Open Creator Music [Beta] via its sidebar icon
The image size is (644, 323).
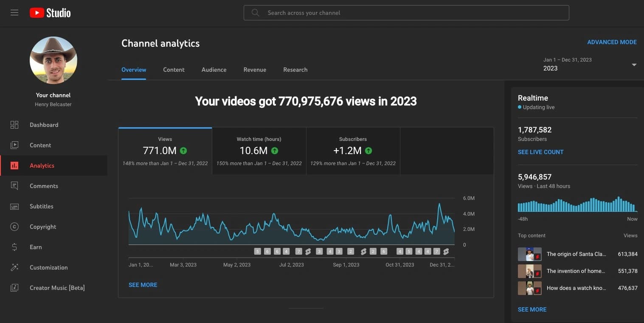pos(14,288)
